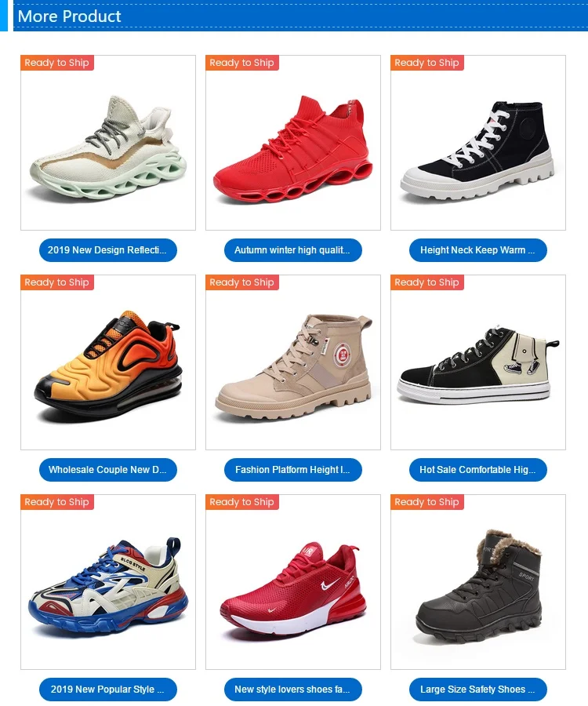
Task: Open the red Nike-style air sneaker image
Action: pyautogui.click(x=293, y=582)
